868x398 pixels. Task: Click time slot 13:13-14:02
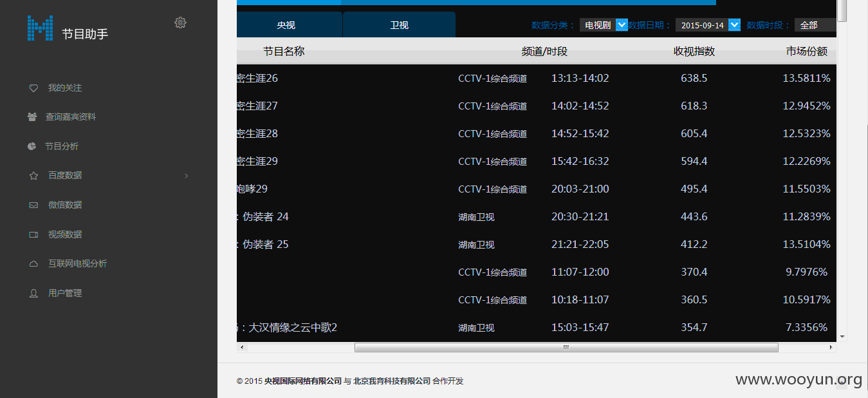[580, 78]
